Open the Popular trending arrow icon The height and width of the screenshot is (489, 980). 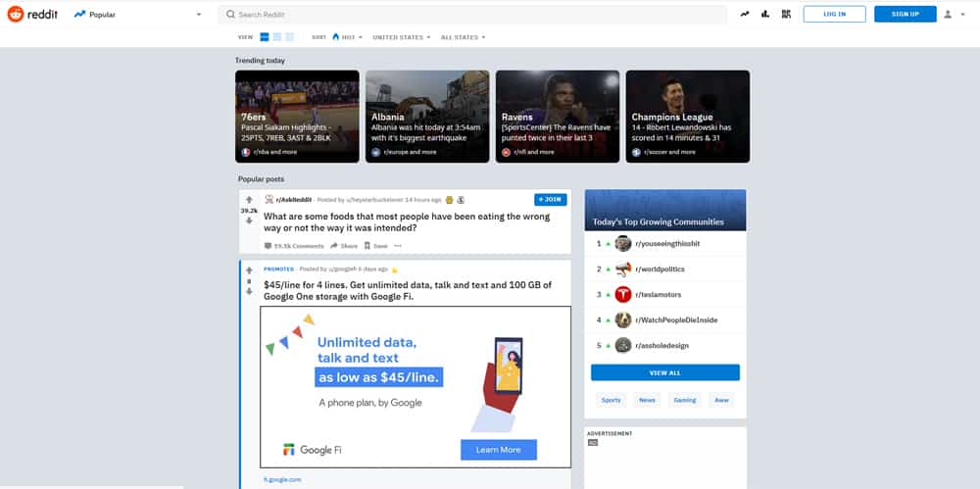pyautogui.click(x=745, y=14)
